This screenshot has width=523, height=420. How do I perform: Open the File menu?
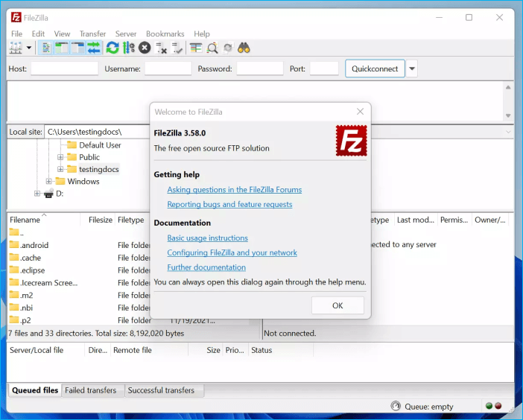point(16,34)
